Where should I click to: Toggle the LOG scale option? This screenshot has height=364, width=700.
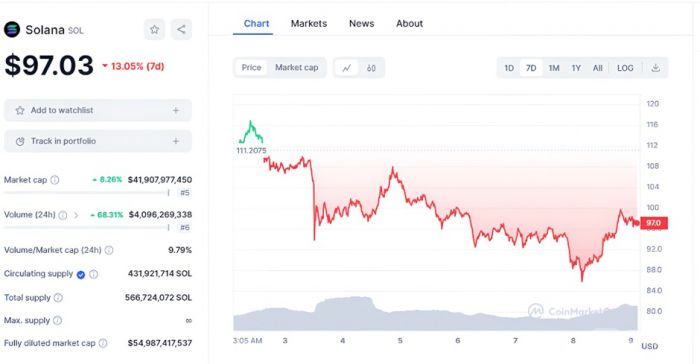[x=625, y=68]
